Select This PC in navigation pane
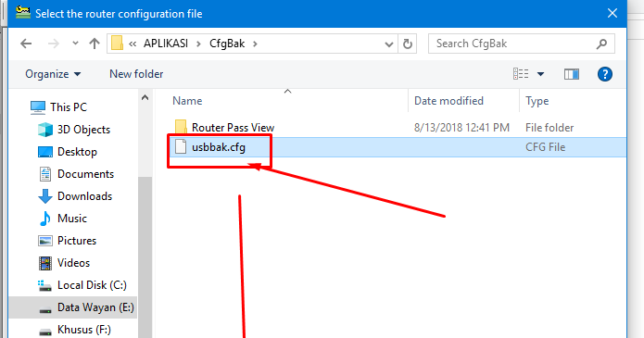This screenshot has width=644, height=338. (69, 107)
